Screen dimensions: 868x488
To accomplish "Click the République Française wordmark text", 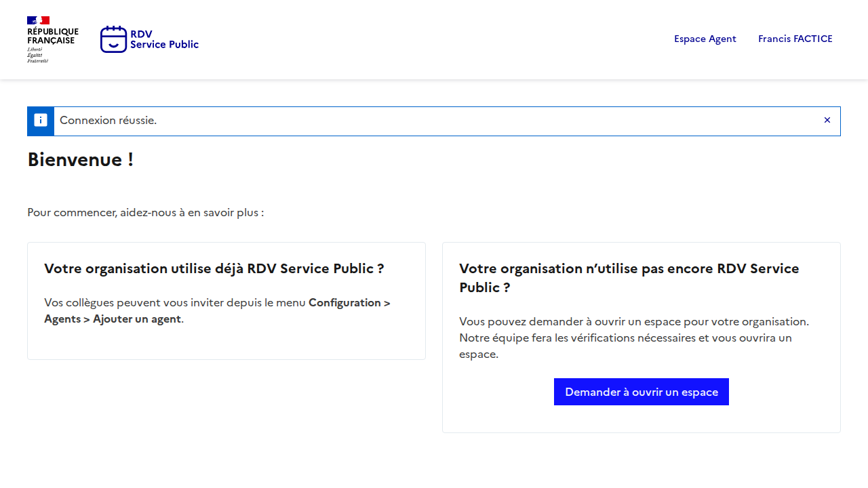I will click(x=52, y=36).
